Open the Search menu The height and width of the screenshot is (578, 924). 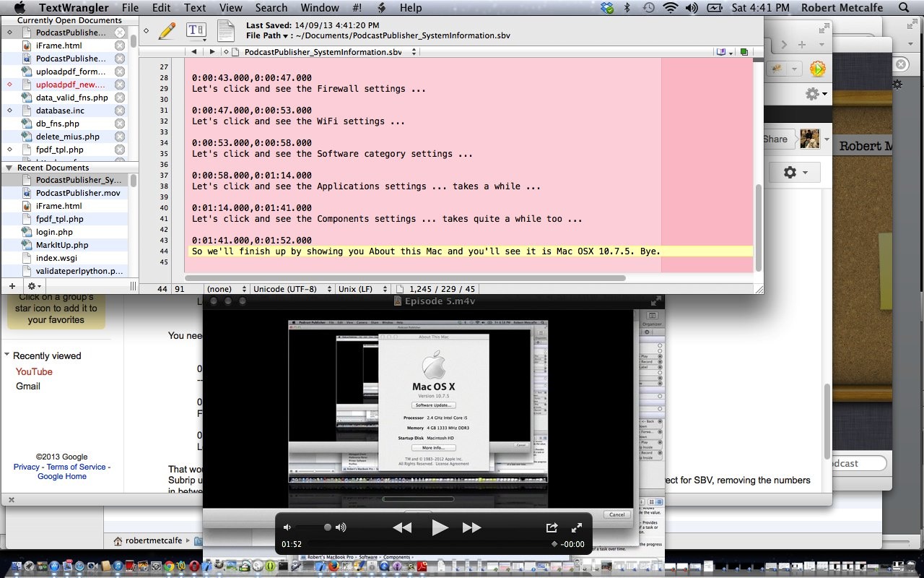pyautogui.click(x=271, y=8)
